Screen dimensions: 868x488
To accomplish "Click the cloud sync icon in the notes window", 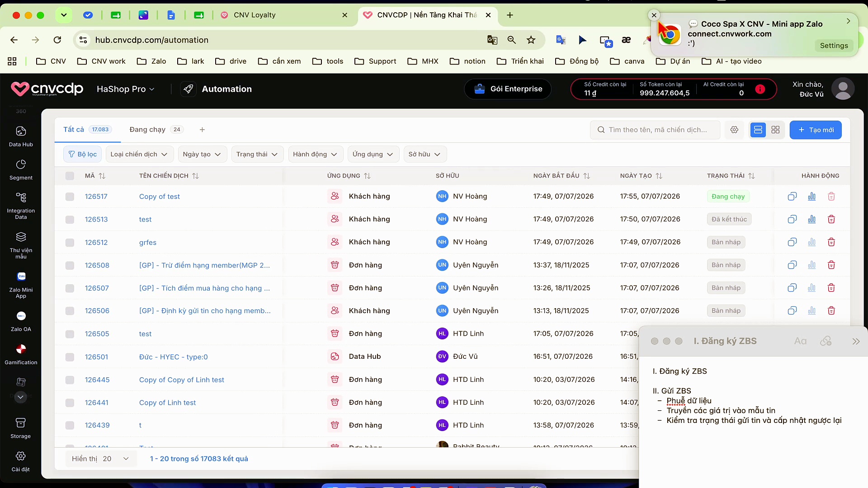I will coord(826,341).
